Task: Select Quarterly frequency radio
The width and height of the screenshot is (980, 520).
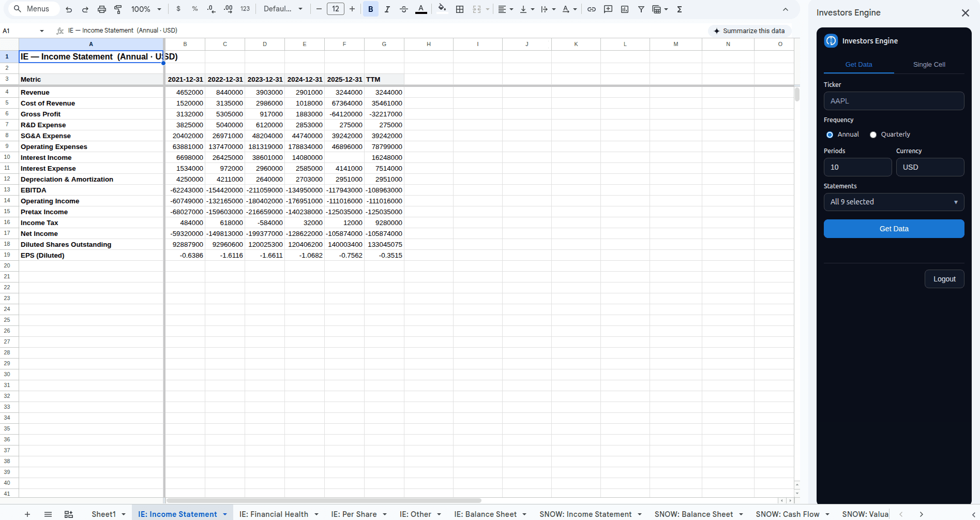Action: [873, 135]
